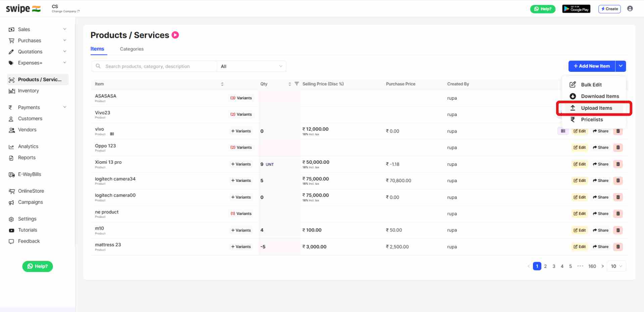Image resolution: width=644 pixels, height=312 pixels.
Task: Expand the Expenses+ menu chevron
Action: 65,62
